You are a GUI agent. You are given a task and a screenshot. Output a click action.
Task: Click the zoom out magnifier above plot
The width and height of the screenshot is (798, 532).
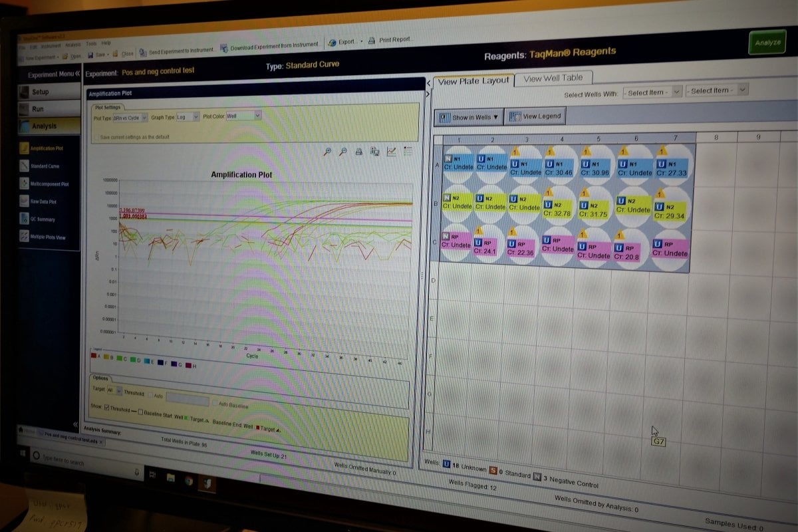point(343,152)
